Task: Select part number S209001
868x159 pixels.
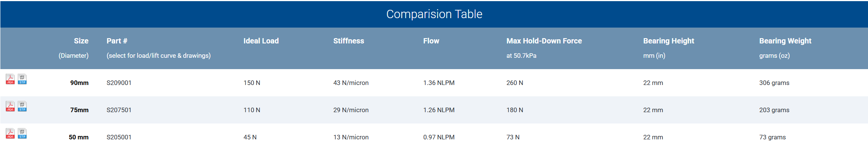Action: pyautogui.click(x=119, y=83)
